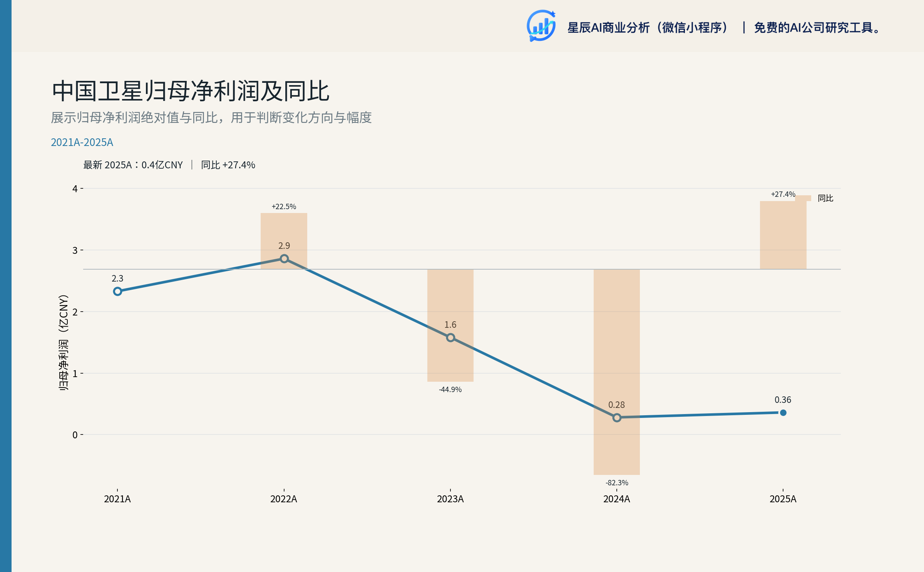This screenshot has width=924, height=572.
Task: Click the -44.9% bar label
Action: [x=450, y=389]
